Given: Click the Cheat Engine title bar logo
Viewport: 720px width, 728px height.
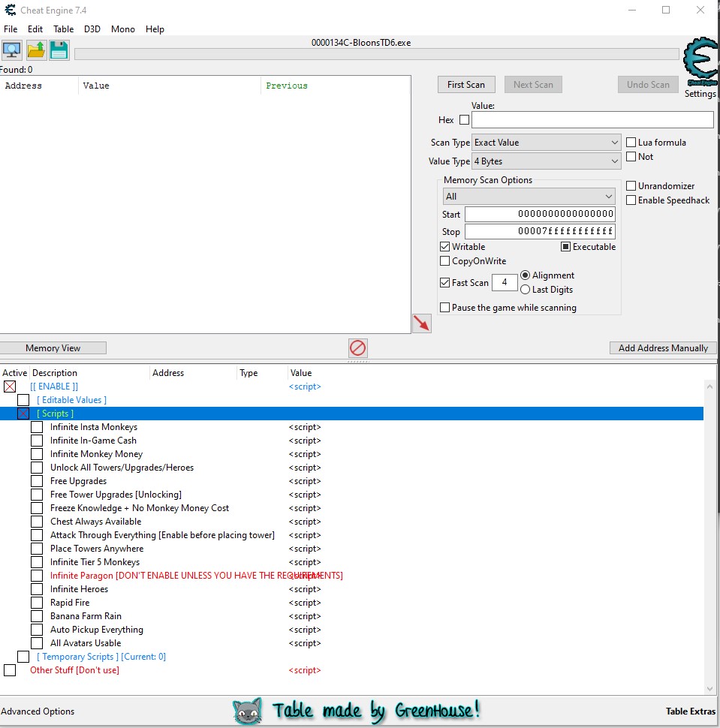Looking at the screenshot, I should coord(11,10).
